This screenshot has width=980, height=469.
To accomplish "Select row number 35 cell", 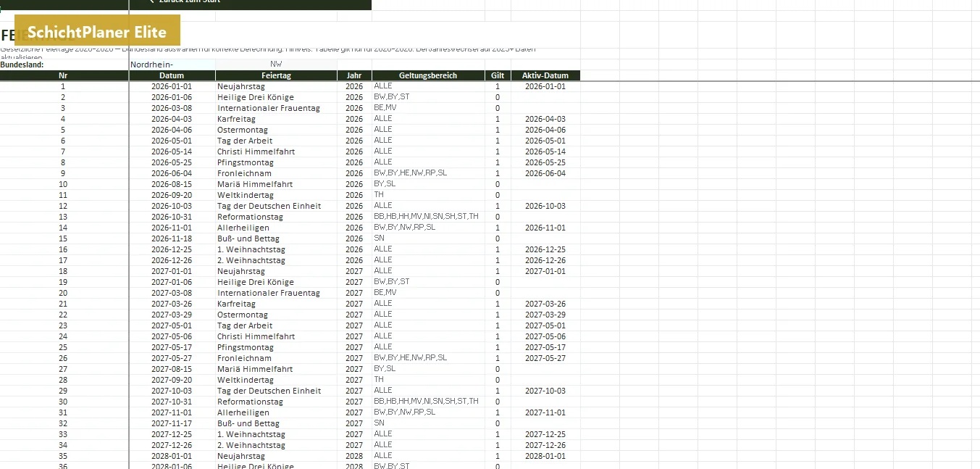I will pos(64,456).
